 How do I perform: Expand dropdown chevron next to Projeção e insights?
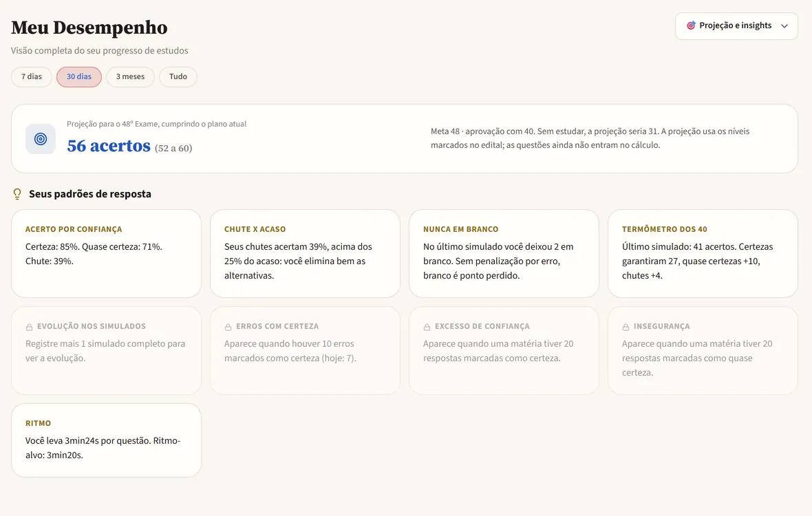coord(784,26)
